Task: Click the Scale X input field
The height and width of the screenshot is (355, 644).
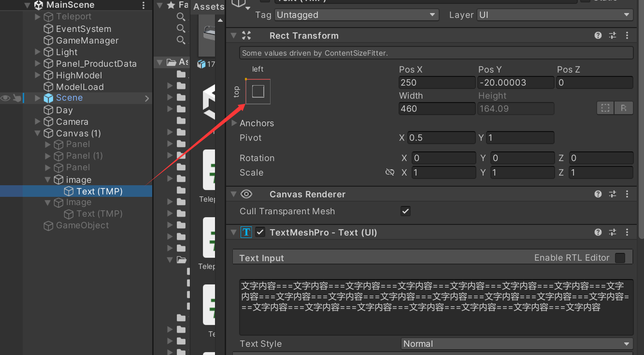Action: click(444, 173)
